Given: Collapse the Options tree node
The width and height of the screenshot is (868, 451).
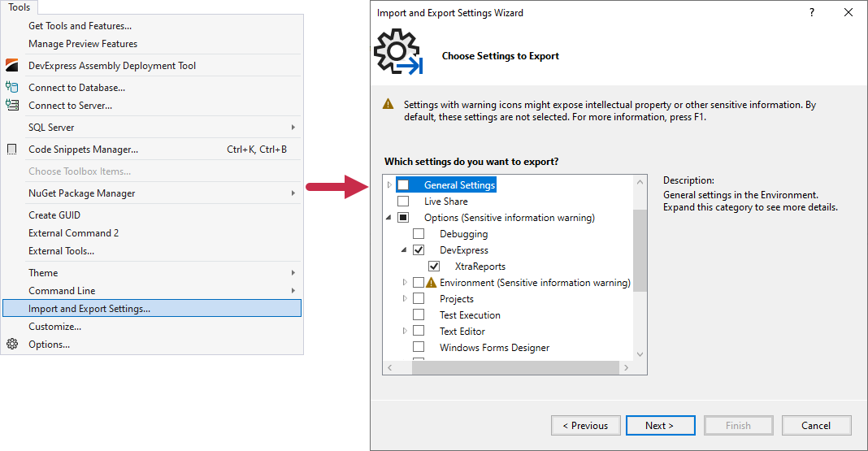Looking at the screenshot, I should pos(388,218).
